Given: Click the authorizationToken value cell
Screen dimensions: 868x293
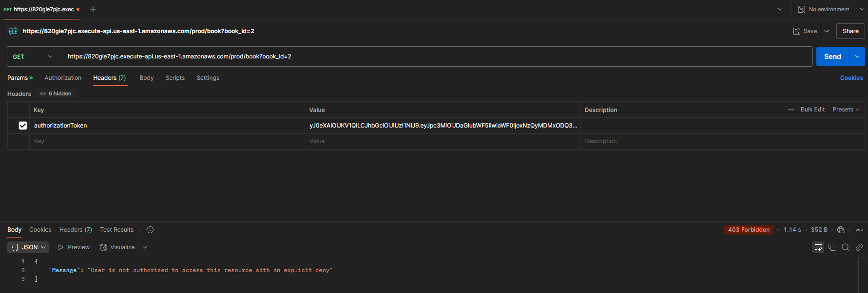Looking at the screenshot, I should coord(443,126).
